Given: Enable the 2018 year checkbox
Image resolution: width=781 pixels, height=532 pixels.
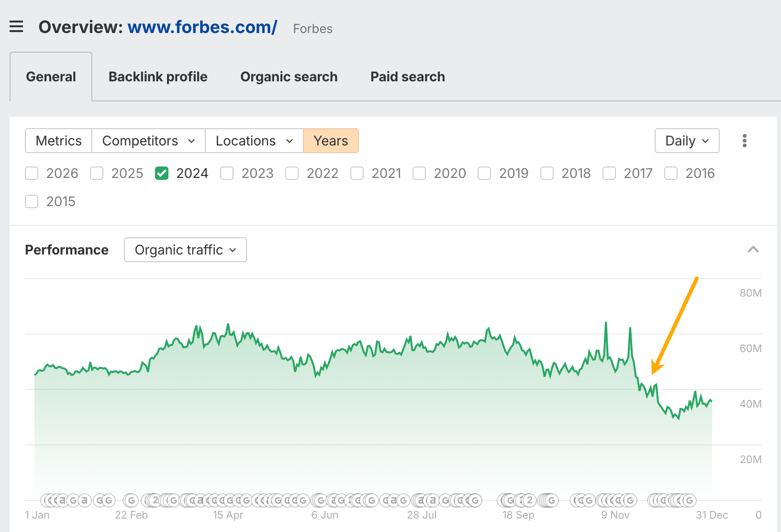Looking at the screenshot, I should [547, 173].
